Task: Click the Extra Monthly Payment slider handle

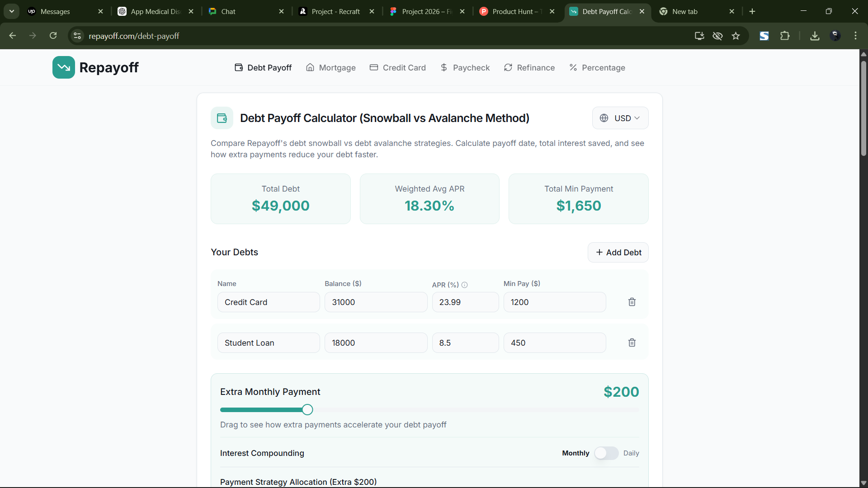Action: 307,410
